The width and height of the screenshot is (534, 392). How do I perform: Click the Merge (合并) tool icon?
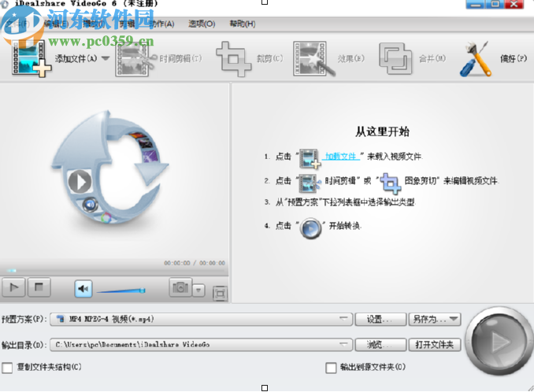pos(395,58)
